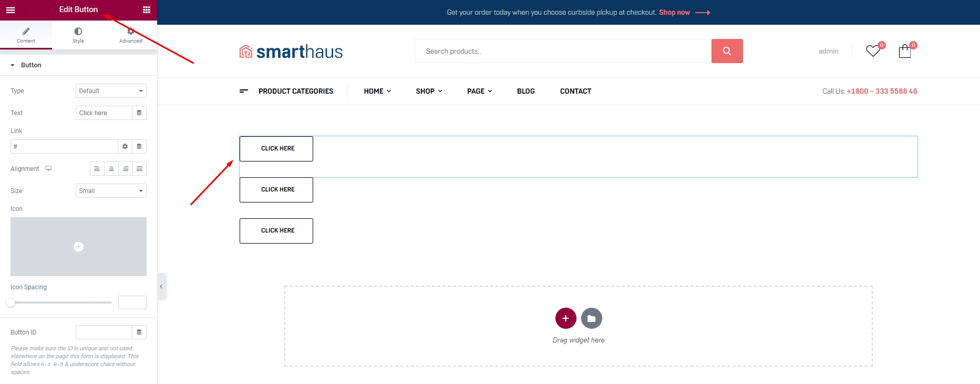Click the Shop now link
The image size is (980, 384).
[674, 13]
